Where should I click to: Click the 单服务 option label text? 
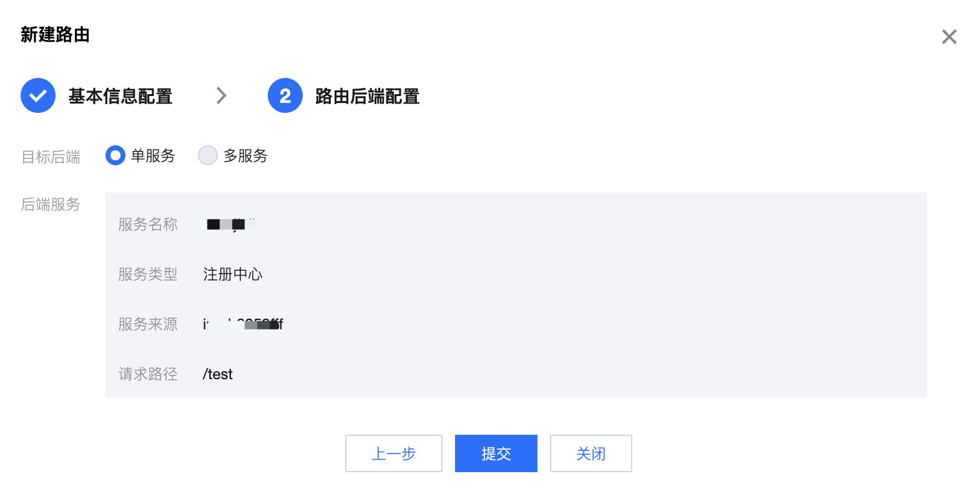153,156
